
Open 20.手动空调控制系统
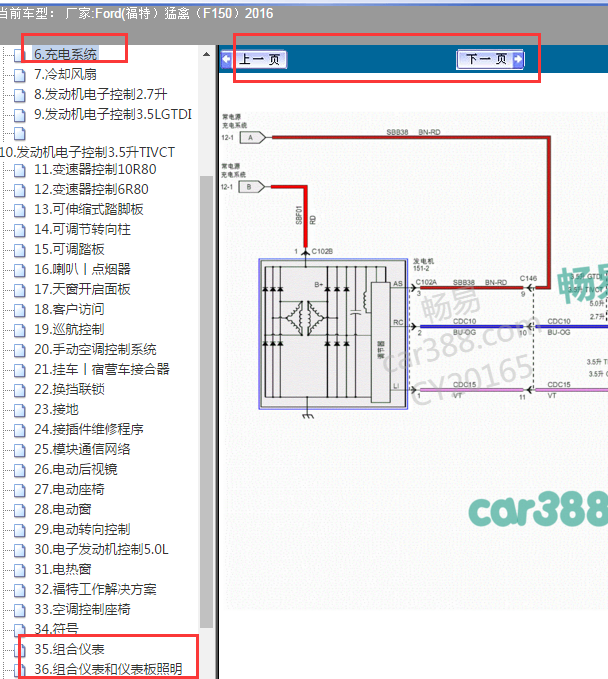95,349
